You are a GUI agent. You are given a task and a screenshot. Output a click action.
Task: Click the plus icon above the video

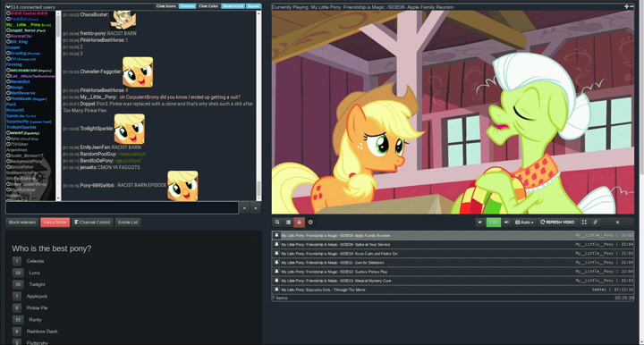click(x=626, y=6)
